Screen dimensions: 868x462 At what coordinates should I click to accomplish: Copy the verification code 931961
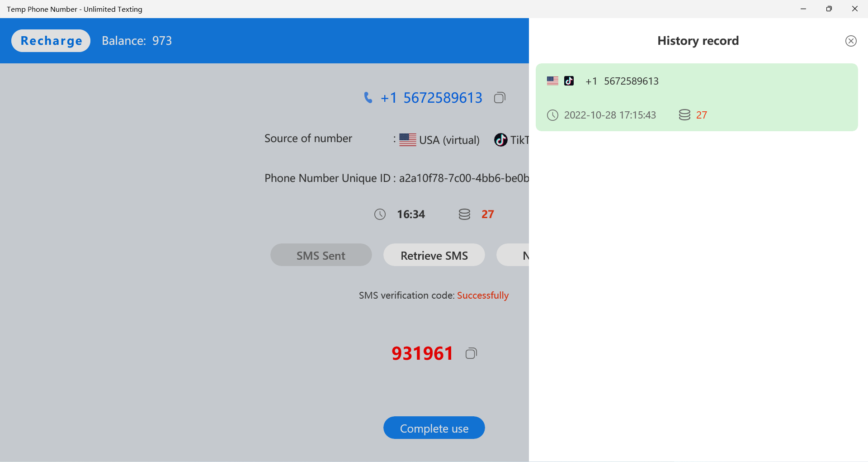(471, 353)
